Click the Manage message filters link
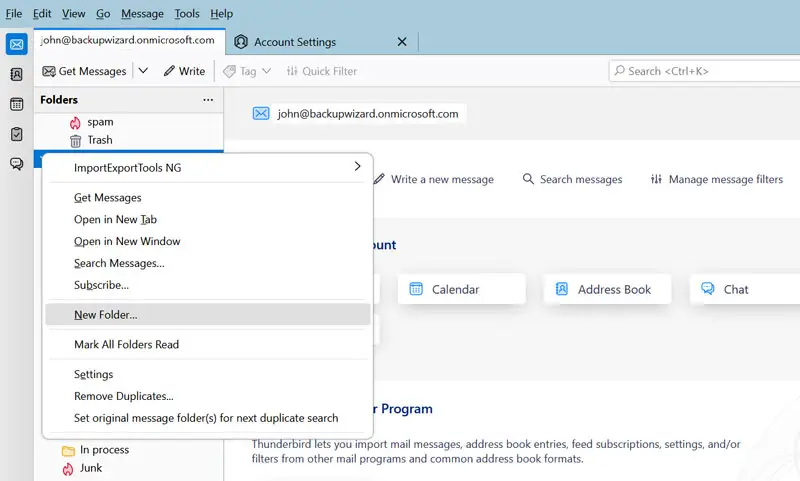The width and height of the screenshot is (800, 481). coord(716,180)
